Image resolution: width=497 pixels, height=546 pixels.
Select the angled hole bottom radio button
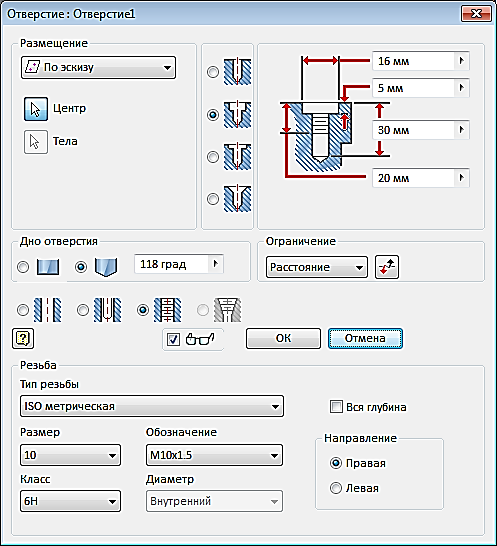click(81, 267)
